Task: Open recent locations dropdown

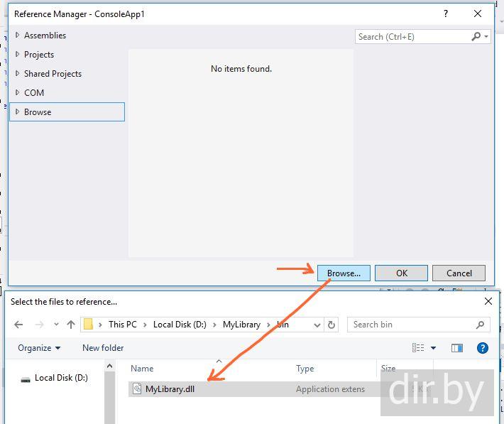Action: 56,325
